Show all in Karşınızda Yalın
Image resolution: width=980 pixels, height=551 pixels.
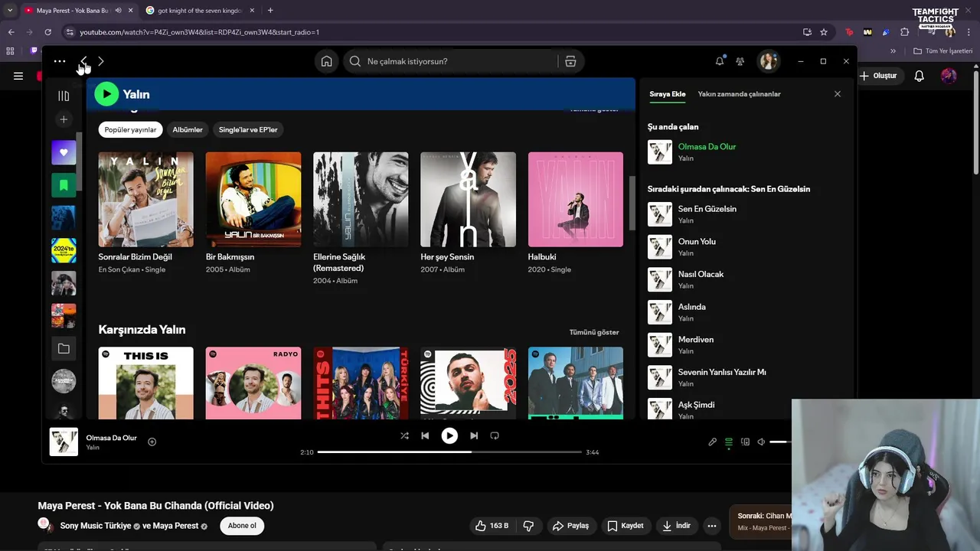(594, 332)
